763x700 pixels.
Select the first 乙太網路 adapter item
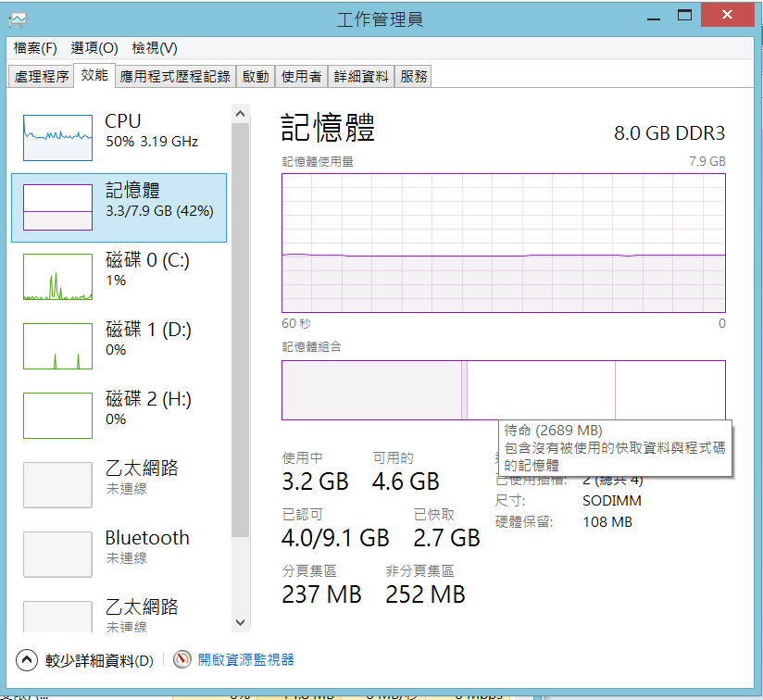click(x=57, y=485)
